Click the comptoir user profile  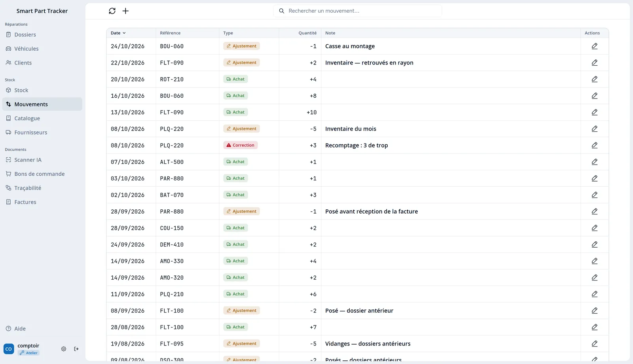(x=22, y=349)
